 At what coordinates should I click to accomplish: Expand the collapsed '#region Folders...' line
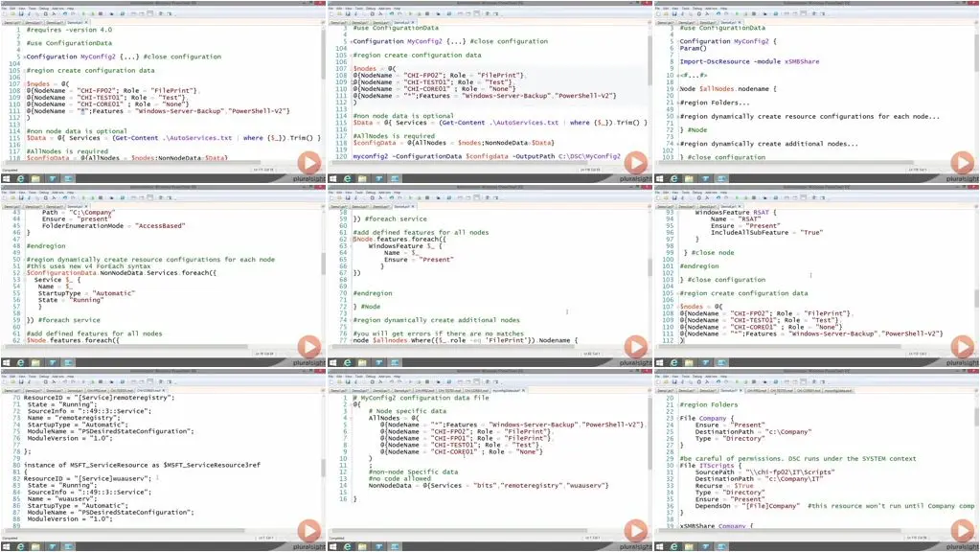676,103
